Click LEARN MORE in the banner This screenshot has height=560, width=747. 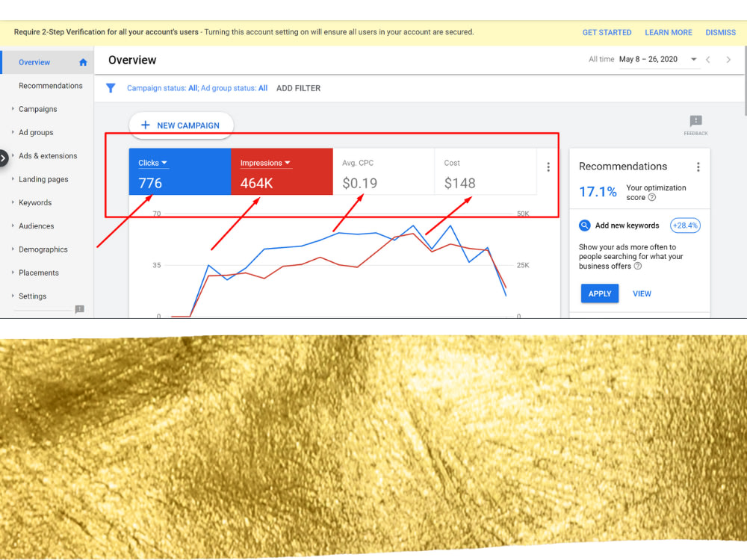click(x=669, y=32)
